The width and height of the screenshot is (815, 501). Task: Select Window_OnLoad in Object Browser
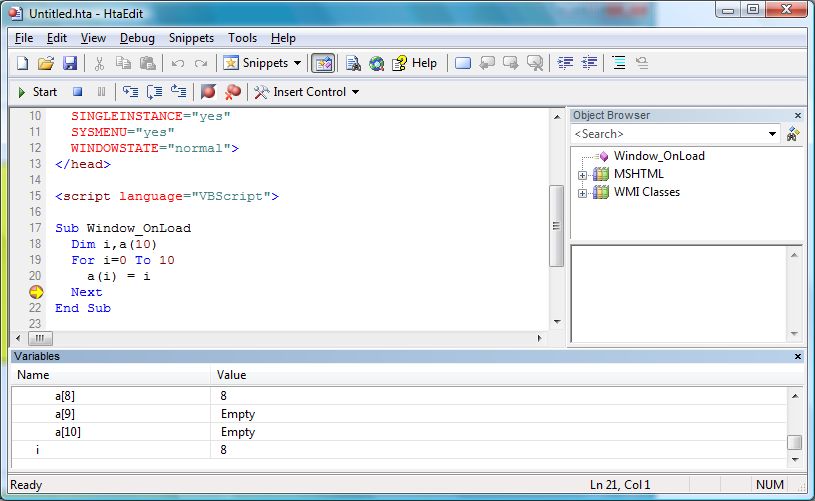[x=659, y=156]
